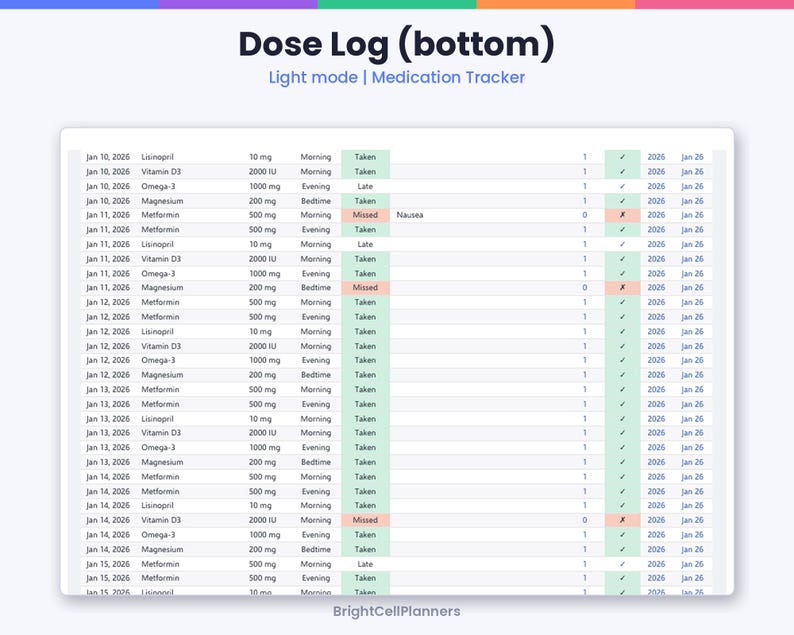Click 'Taken' status for Jan 11 Omega-3
794x635 pixels.
[365, 273]
